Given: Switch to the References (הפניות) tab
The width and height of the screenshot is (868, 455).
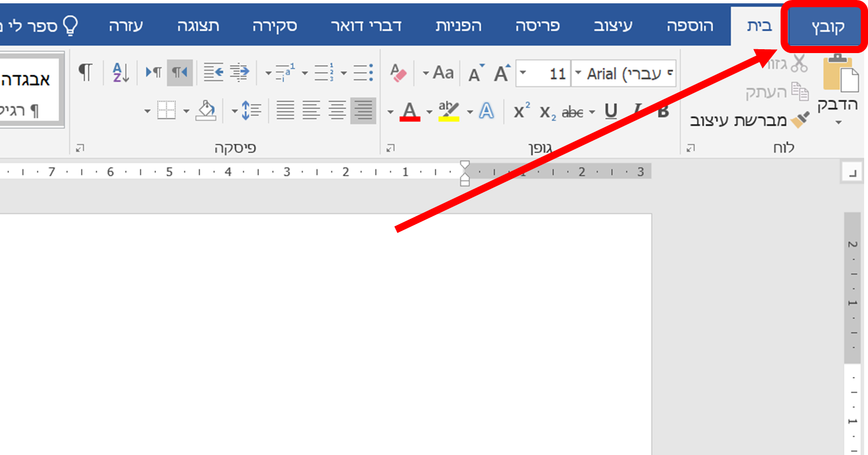Looking at the screenshot, I should [x=458, y=26].
